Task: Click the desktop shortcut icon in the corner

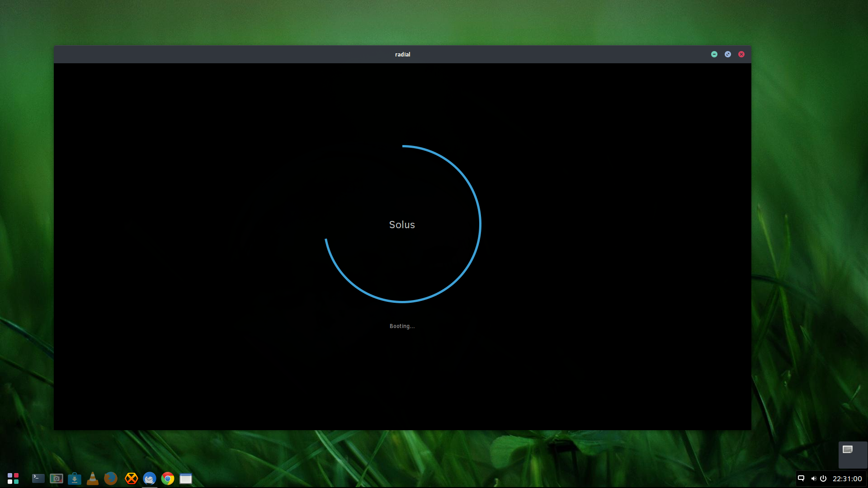Action: (848, 450)
